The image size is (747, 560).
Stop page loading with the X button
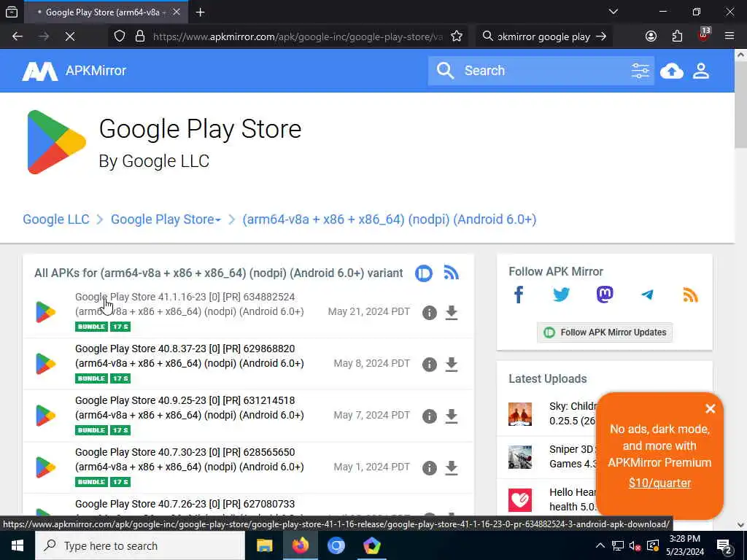(x=70, y=36)
